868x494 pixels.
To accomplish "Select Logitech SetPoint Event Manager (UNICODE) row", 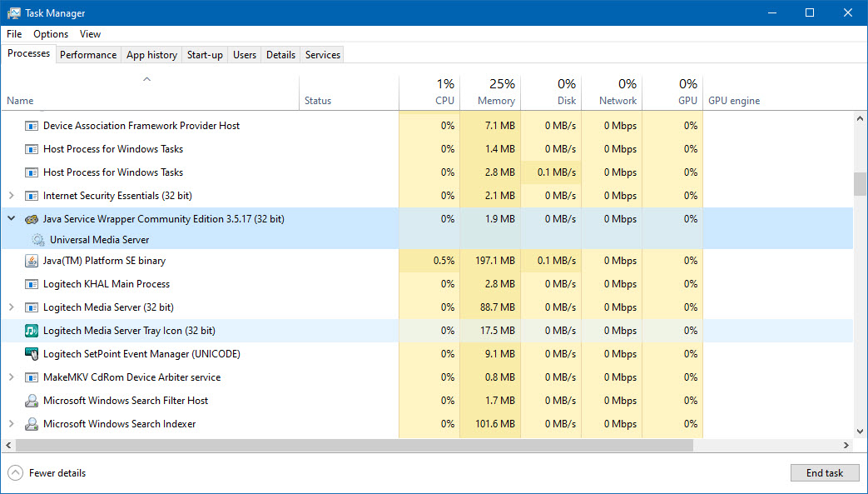I will click(x=427, y=354).
